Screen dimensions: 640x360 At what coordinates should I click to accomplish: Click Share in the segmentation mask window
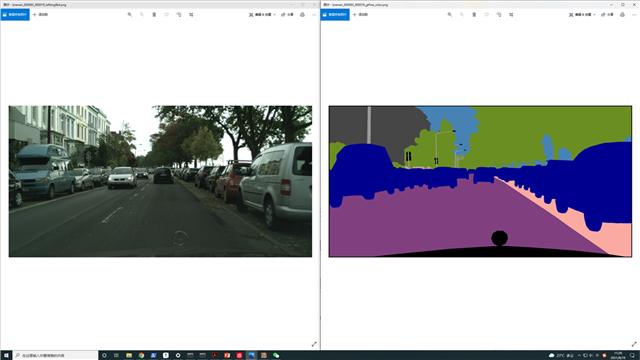[x=607, y=15]
